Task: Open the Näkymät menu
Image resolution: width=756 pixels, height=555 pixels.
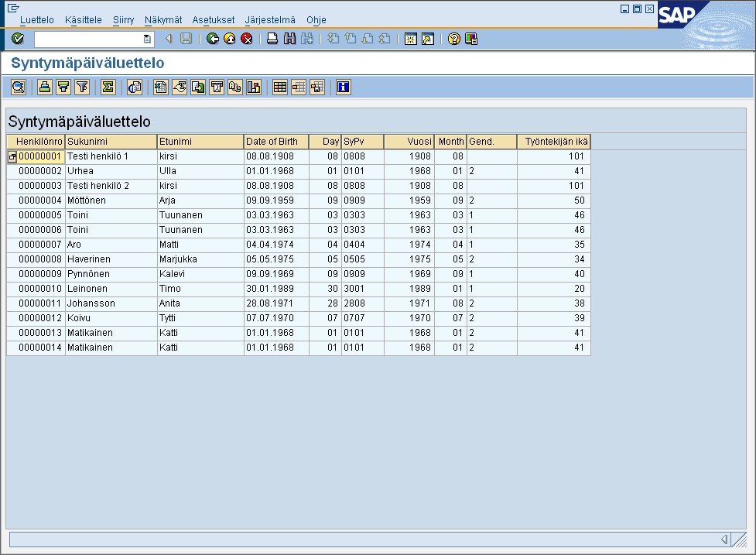Action: click(163, 20)
